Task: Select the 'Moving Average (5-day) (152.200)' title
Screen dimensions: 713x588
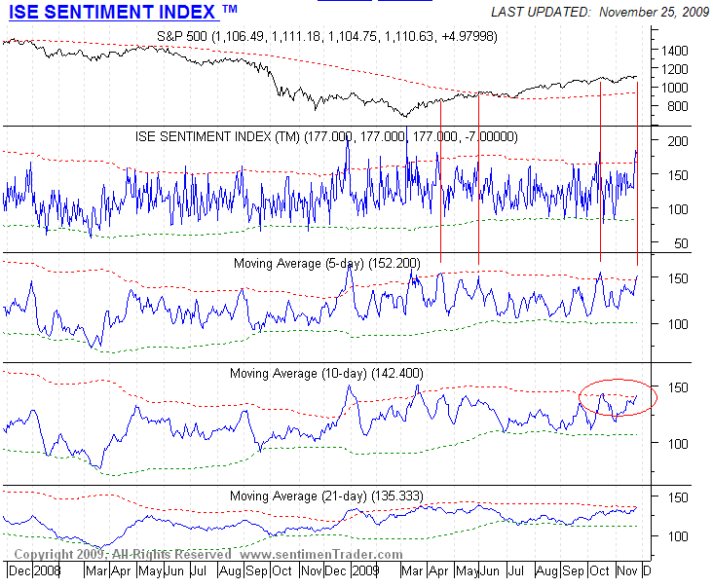Action: tap(327, 263)
